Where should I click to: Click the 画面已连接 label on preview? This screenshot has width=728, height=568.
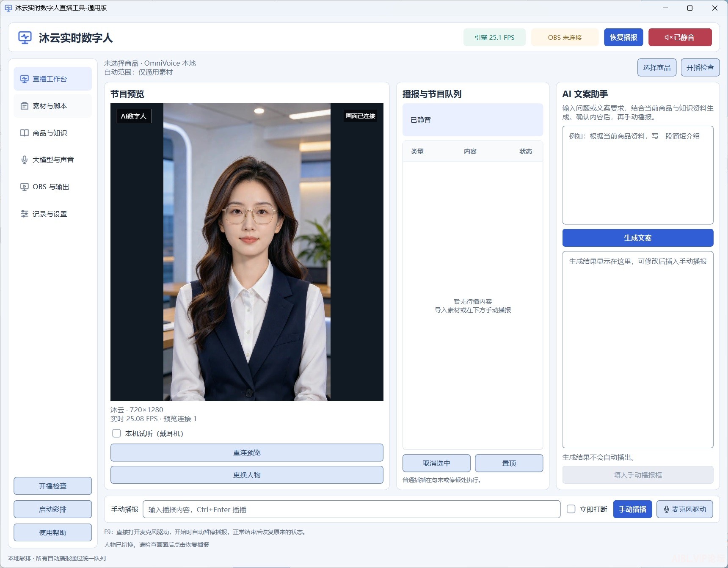click(x=361, y=116)
